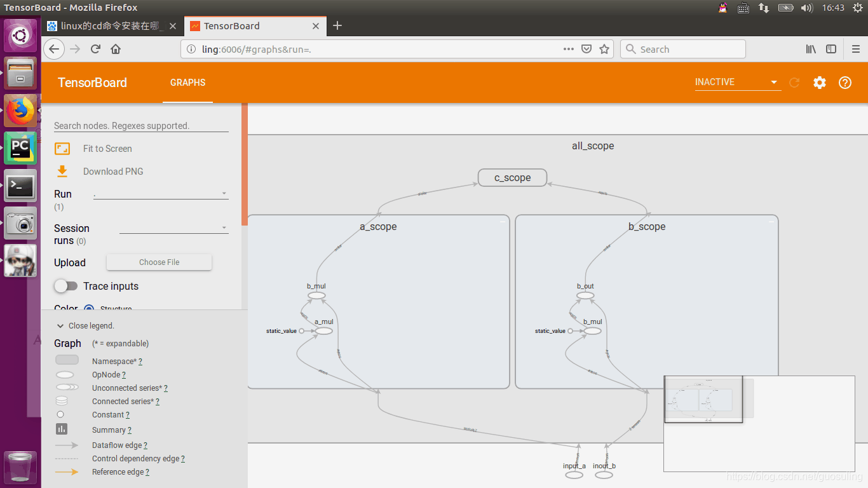Viewport: 868px width, 488px height.
Task: Click the Choose File upload button
Action: [x=159, y=262]
